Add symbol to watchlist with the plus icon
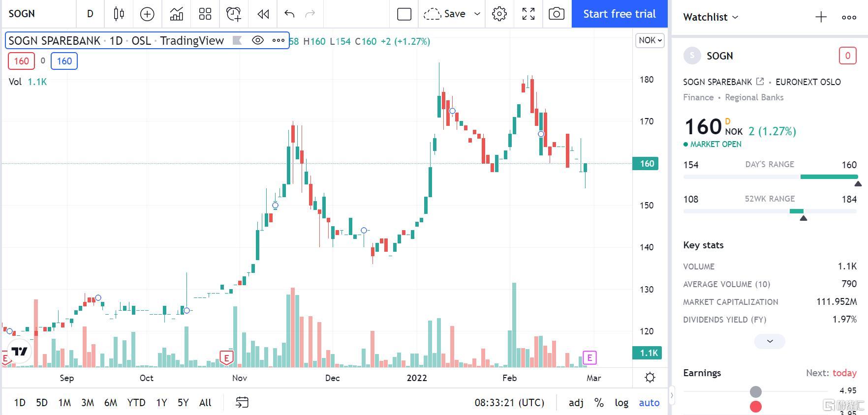The image size is (868, 415). (x=821, y=17)
